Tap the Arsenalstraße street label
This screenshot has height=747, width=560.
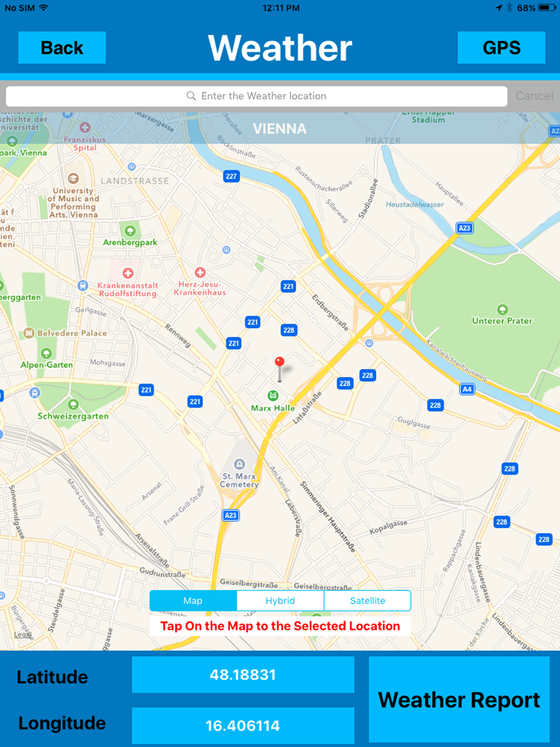coord(152,550)
